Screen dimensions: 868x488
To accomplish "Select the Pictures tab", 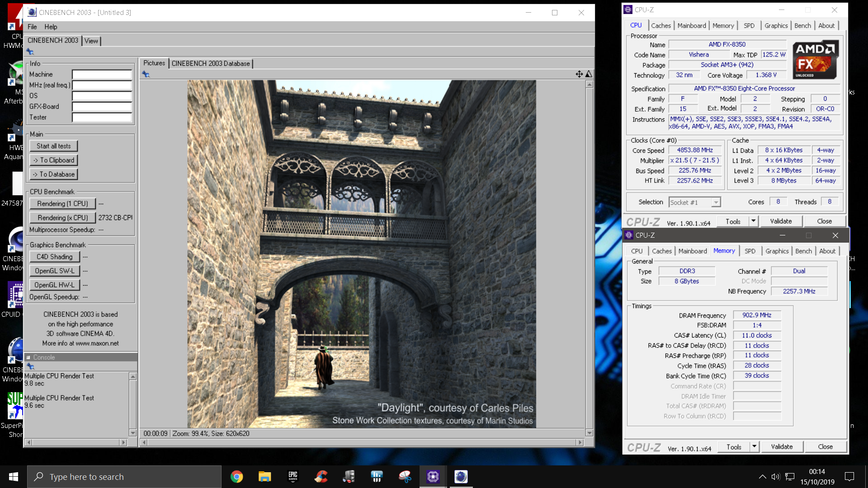I will coord(154,63).
